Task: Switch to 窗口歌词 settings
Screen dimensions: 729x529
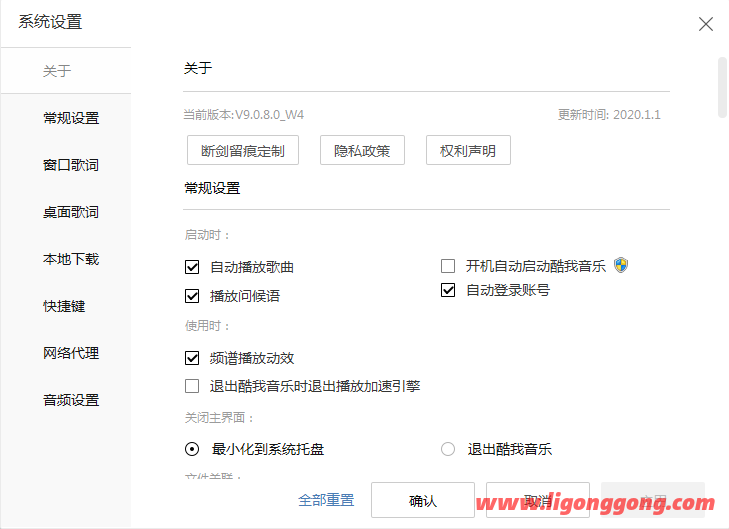Action: coord(71,165)
